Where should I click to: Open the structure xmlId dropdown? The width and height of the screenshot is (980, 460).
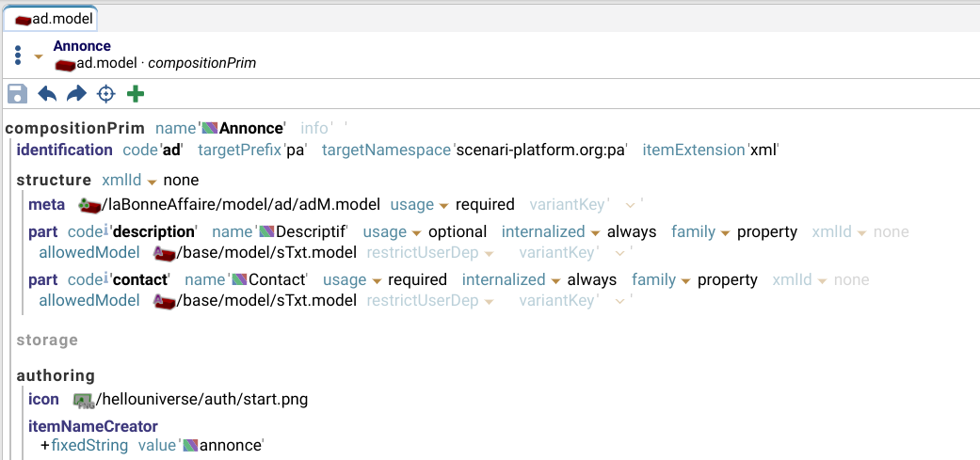pyautogui.click(x=151, y=181)
